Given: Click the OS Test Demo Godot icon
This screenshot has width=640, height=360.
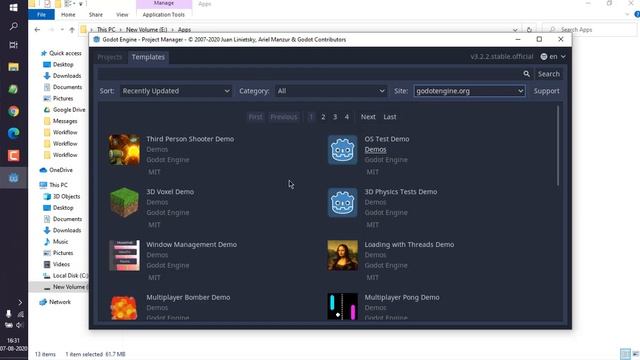Looking at the screenshot, I should click(x=342, y=150).
